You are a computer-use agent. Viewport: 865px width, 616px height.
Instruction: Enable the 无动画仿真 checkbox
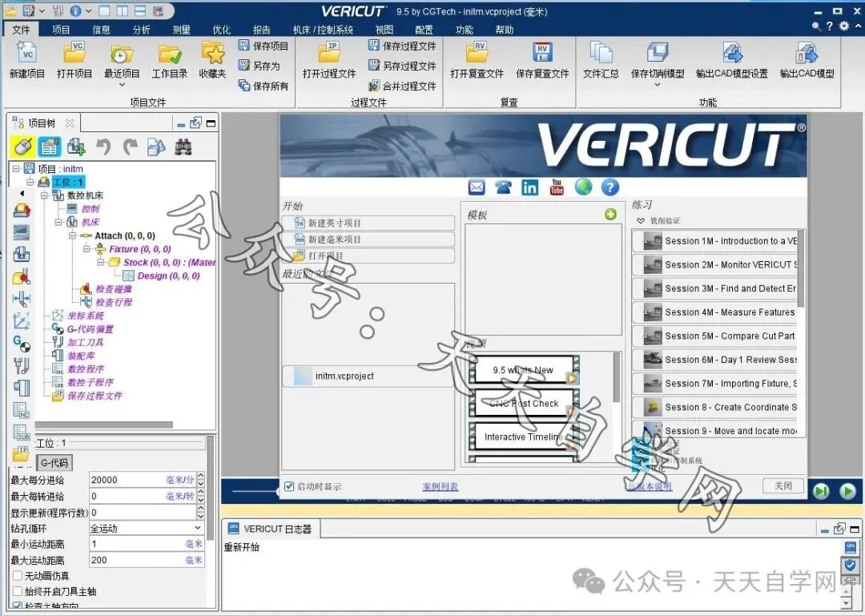[18, 576]
